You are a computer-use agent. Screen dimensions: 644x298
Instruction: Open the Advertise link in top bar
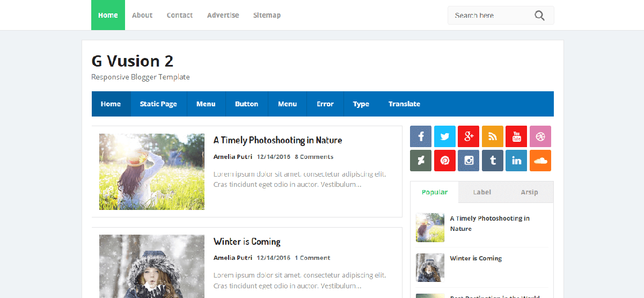pos(223,15)
